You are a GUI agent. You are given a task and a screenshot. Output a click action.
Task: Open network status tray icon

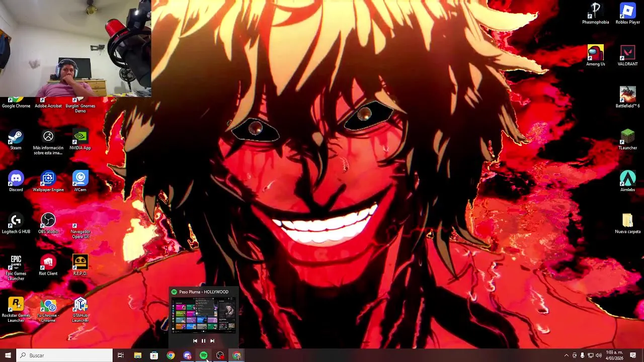click(590, 355)
